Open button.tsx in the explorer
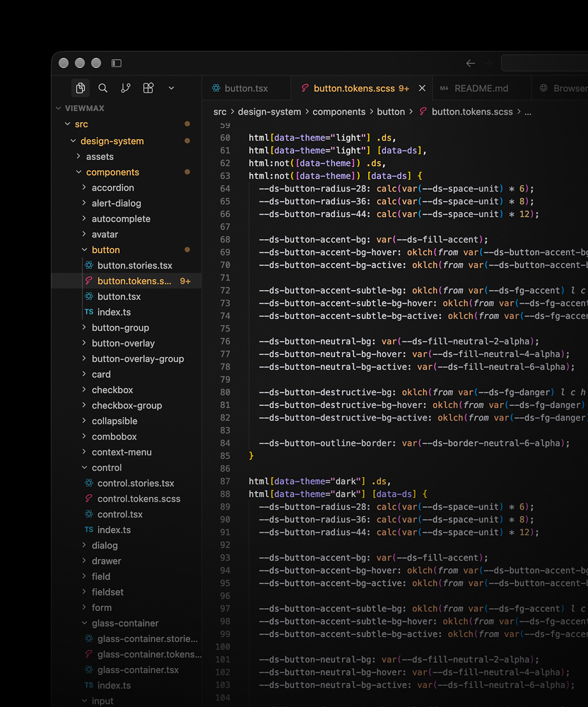This screenshot has width=588, height=707. tap(119, 297)
